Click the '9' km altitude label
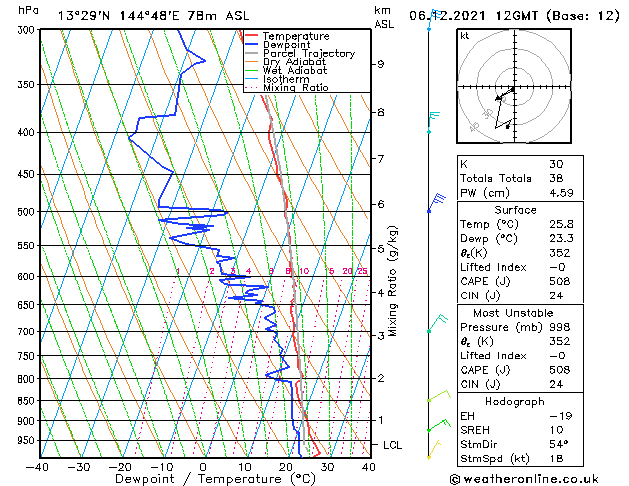The height and width of the screenshot is (486, 629). tap(381, 64)
